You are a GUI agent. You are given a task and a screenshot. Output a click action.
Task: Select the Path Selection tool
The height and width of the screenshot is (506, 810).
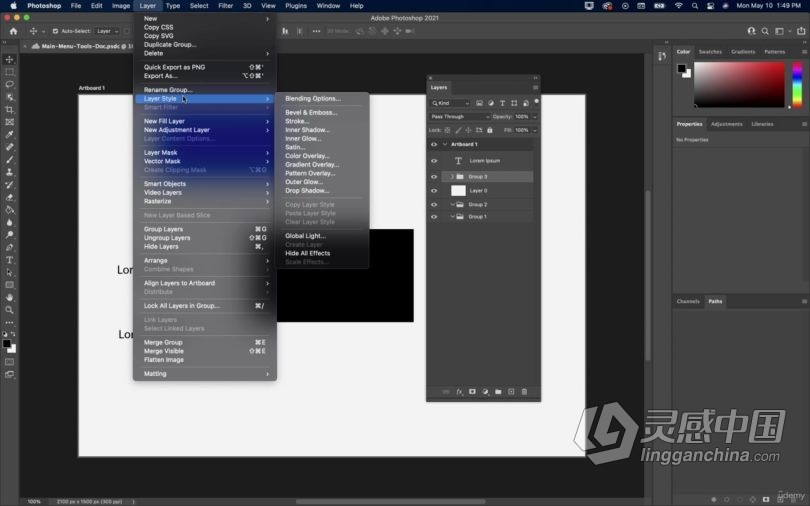pyautogui.click(x=9, y=272)
